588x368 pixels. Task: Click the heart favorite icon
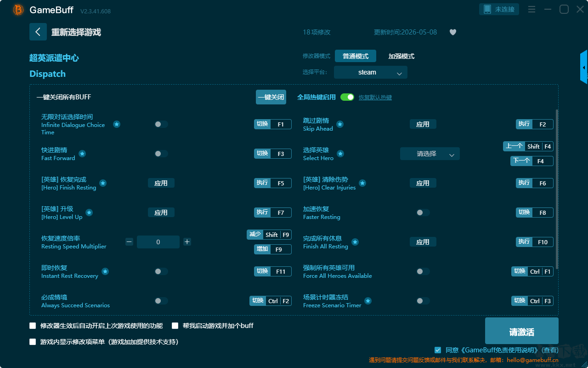pyautogui.click(x=453, y=32)
